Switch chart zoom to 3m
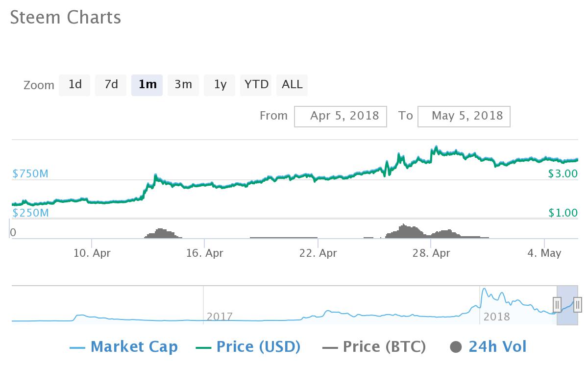 click(183, 85)
